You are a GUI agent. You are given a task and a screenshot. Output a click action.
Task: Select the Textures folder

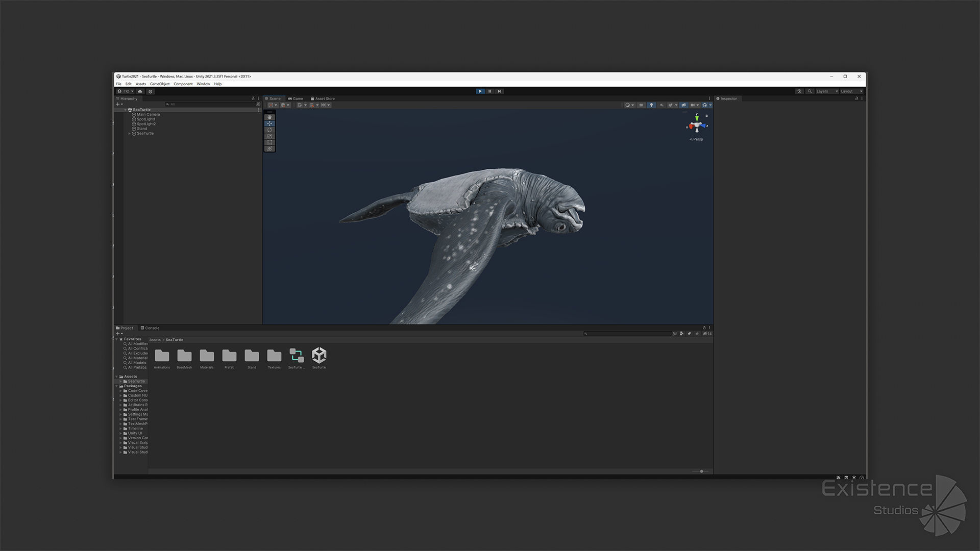coord(274,356)
